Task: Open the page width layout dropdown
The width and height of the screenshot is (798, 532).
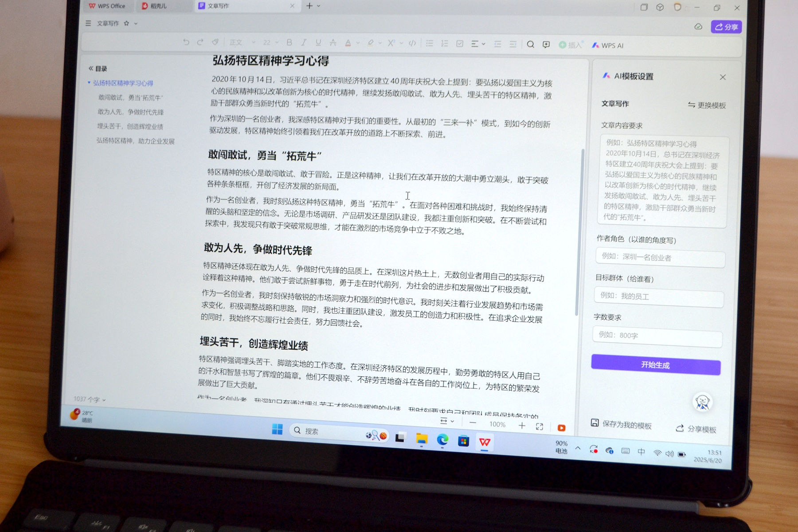Action: coord(446,421)
